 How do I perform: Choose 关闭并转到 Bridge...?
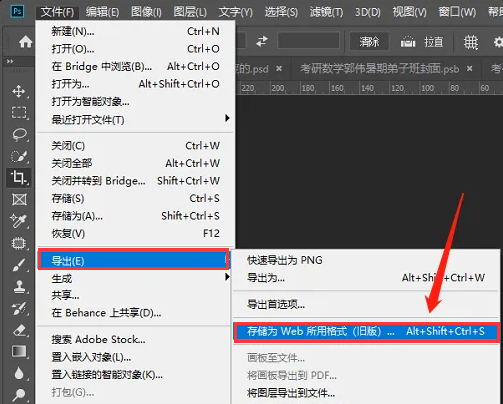point(136,181)
